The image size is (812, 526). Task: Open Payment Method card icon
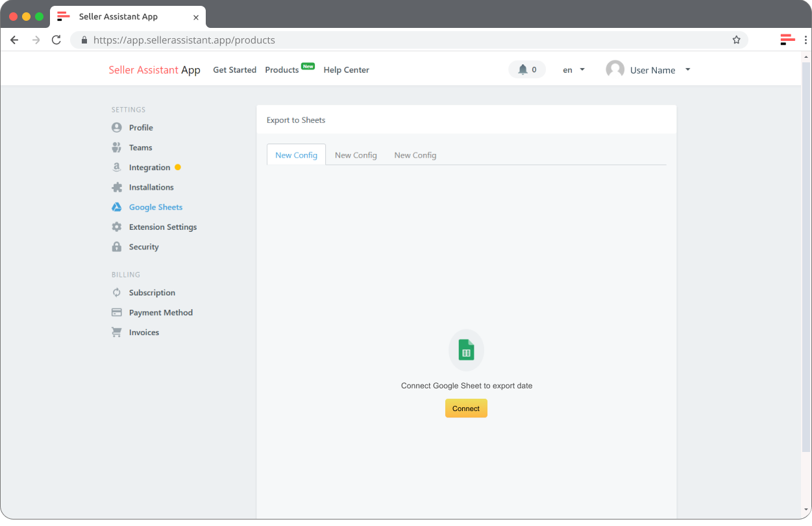(117, 312)
